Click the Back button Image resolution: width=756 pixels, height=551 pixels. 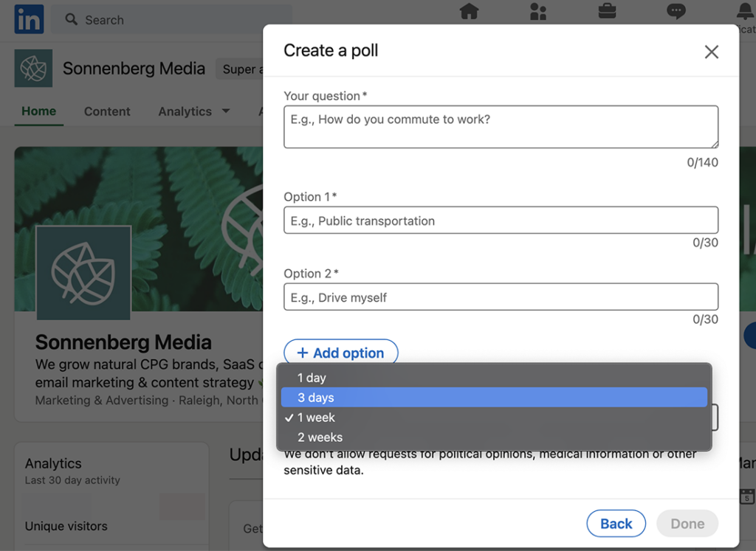616,523
